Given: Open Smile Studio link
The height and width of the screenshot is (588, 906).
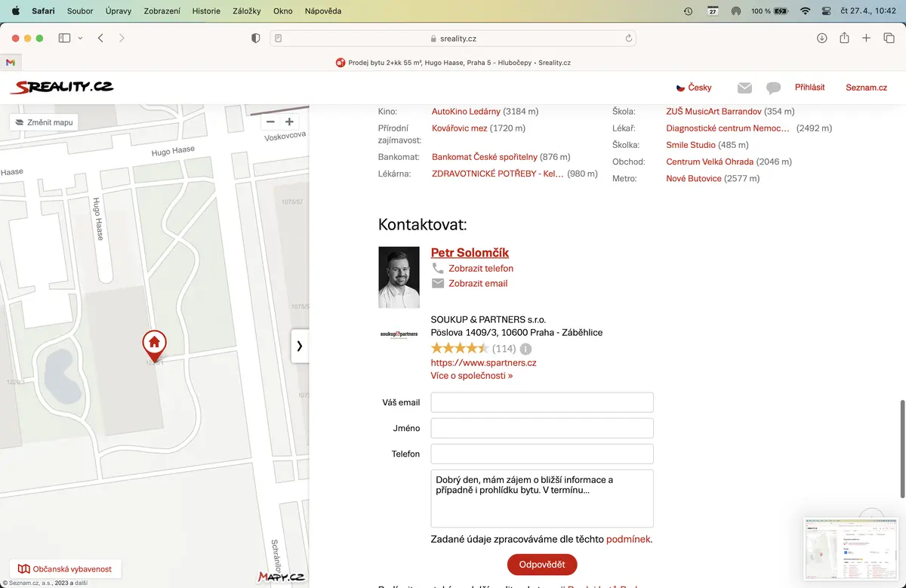Looking at the screenshot, I should pyautogui.click(x=691, y=145).
